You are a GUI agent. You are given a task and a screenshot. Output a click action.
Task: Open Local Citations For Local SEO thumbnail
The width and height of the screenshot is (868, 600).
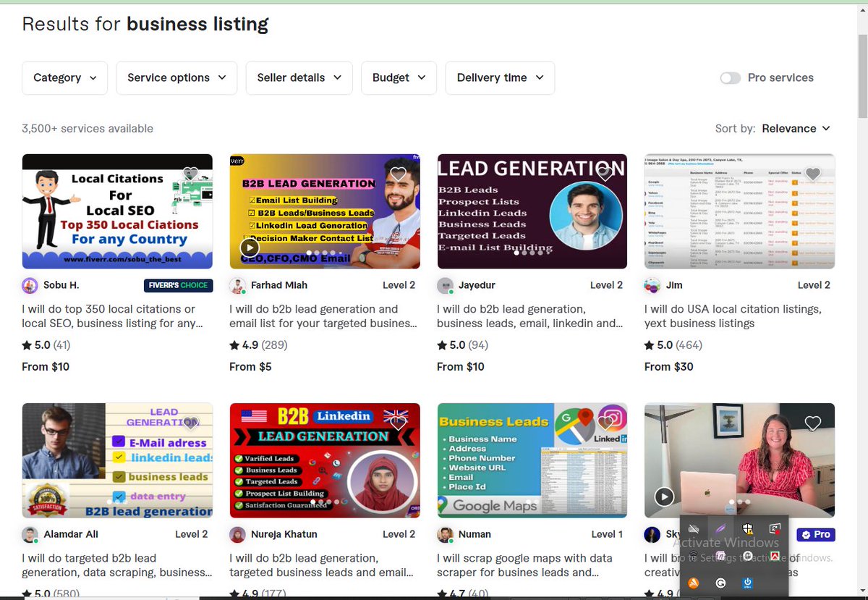[x=117, y=211]
